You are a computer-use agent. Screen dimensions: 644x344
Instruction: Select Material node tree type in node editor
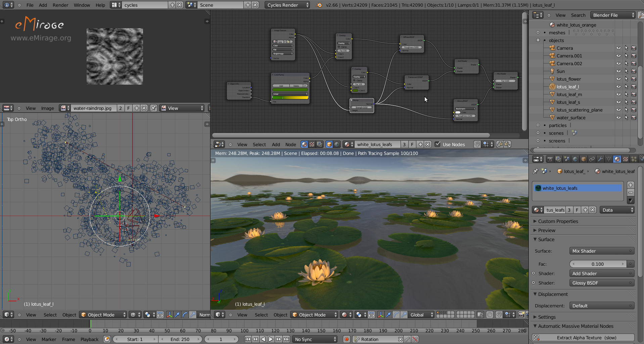(304, 144)
